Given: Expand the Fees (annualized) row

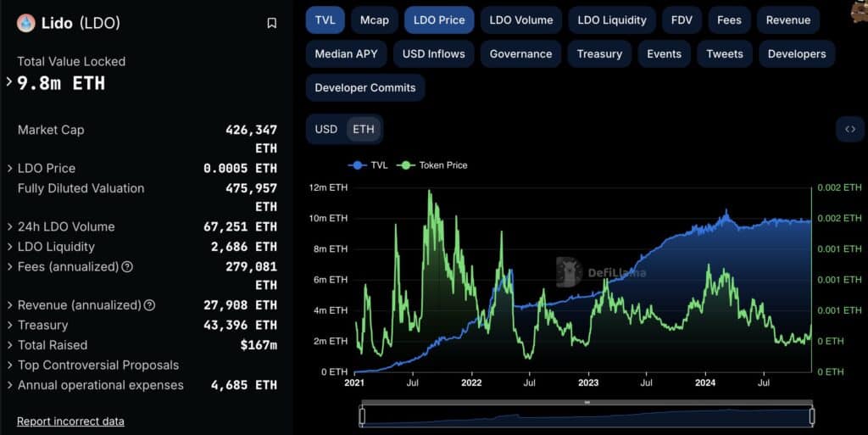Looking at the screenshot, I should click(9, 267).
